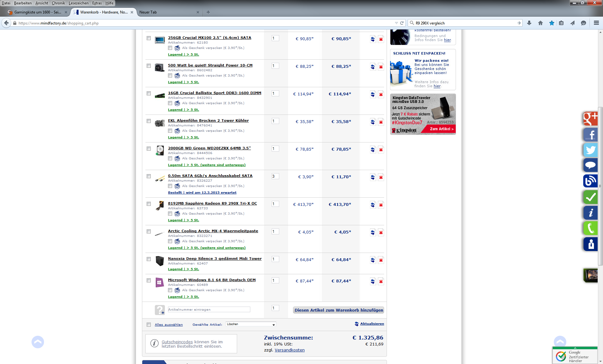Open the Google+ sidebar icon
The height and width of the screenshot is (364, 603).
[x=590, y=119]
